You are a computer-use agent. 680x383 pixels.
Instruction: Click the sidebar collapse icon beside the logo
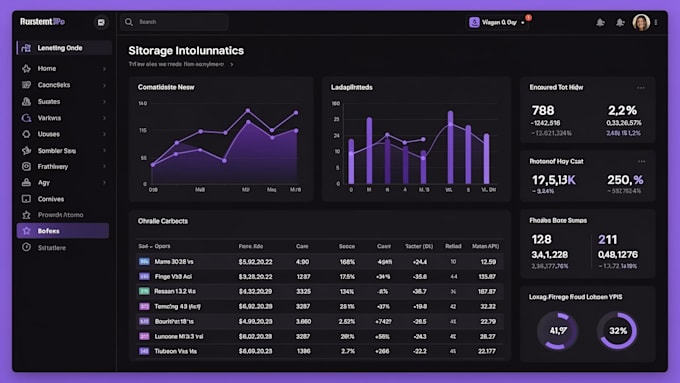[101, 22]
